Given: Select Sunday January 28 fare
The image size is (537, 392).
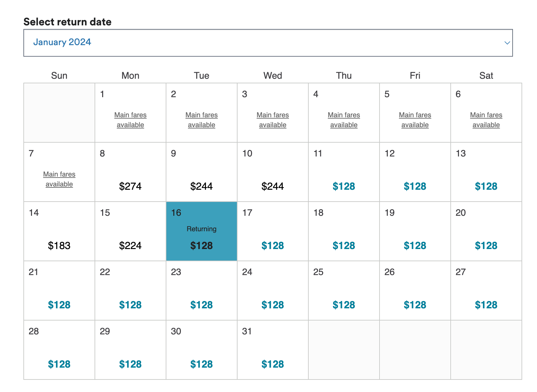Looking at the screenshot, I should pyautogui.click(x=59, y=364).
